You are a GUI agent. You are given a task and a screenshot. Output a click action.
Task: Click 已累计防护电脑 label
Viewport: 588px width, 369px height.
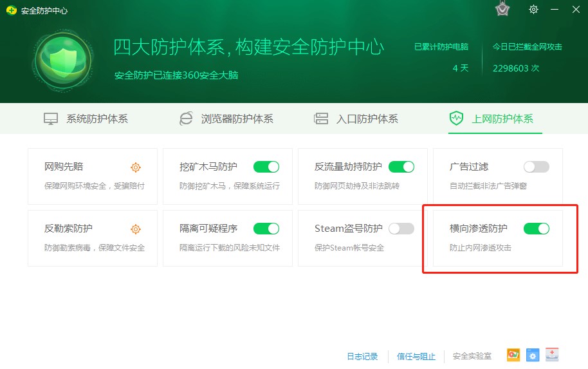pos(441,47)
